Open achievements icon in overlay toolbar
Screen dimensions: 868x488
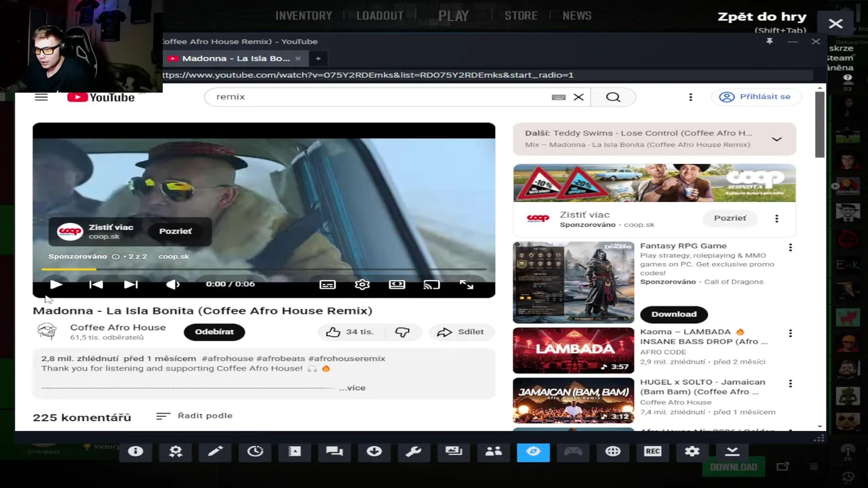(176, 451)
